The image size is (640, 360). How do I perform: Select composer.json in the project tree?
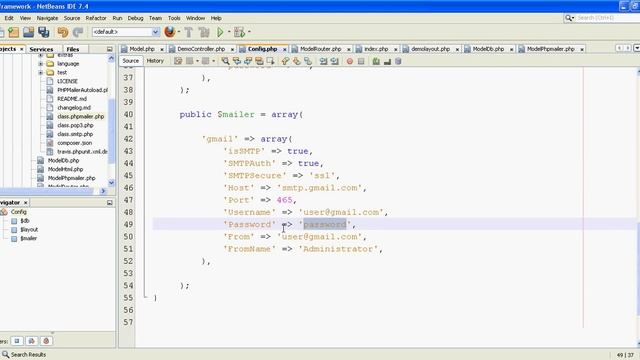click(x=74, y=143)
